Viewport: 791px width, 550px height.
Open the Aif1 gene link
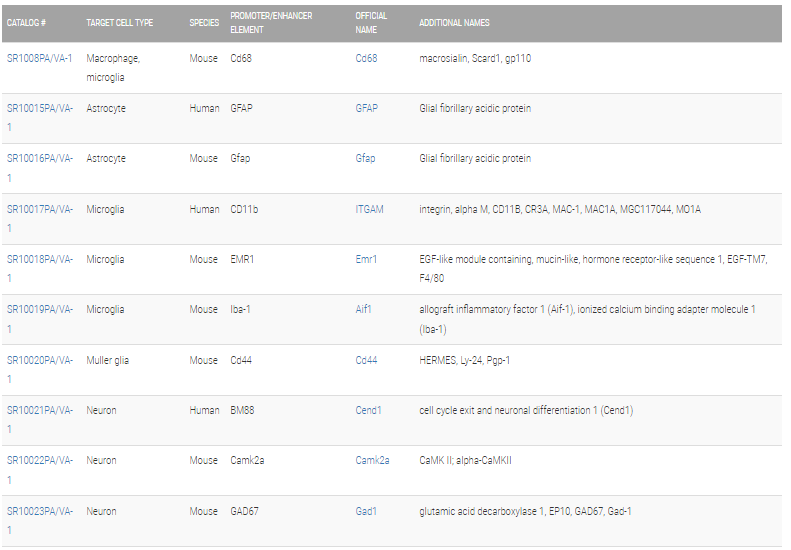[x=363, y=309]
